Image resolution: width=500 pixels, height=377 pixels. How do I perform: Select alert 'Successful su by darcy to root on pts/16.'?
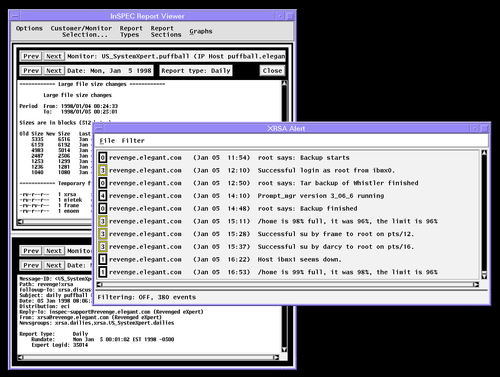[x=336, y=247]
